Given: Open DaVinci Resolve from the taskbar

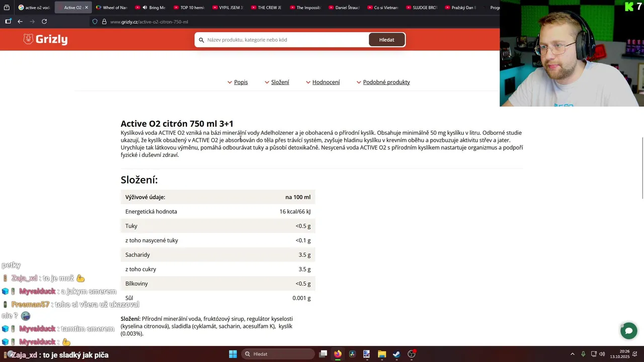Looking at the screenshot, I should click(x=352, y=354).
